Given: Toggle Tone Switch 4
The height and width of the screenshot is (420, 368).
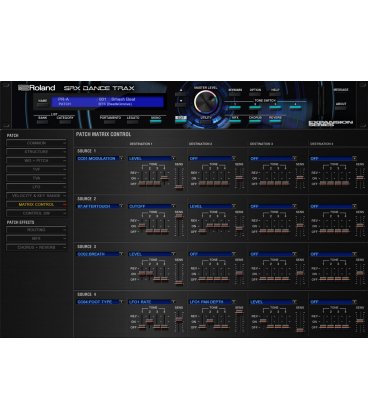Looking at the screenshot, I should click(295, 107).
